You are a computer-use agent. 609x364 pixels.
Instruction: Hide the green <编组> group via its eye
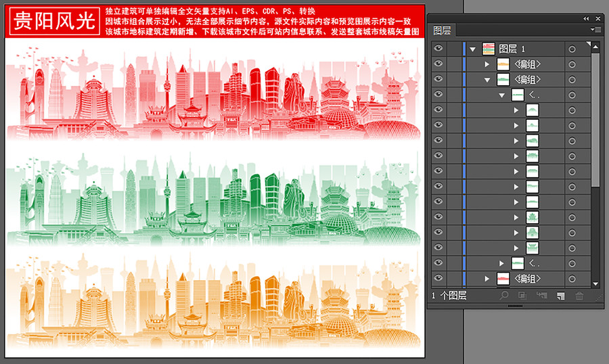click(x=438, y=78)
